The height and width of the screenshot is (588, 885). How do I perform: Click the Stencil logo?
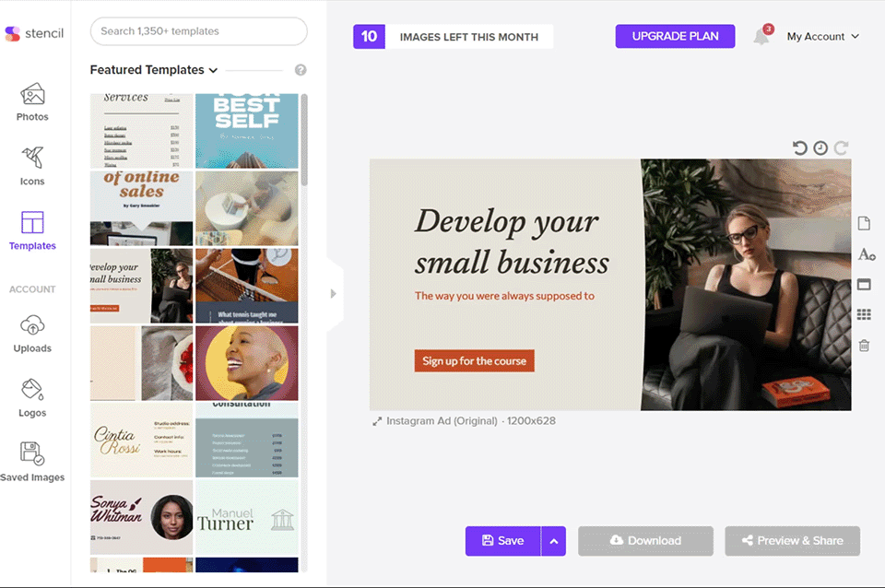[34, 33]
